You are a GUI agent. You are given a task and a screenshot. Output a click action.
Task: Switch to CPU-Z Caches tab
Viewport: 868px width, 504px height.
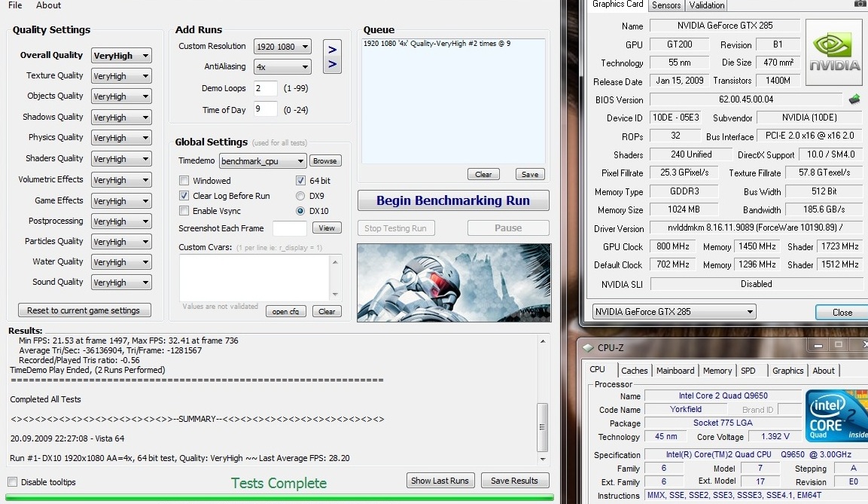pos(634,371)
